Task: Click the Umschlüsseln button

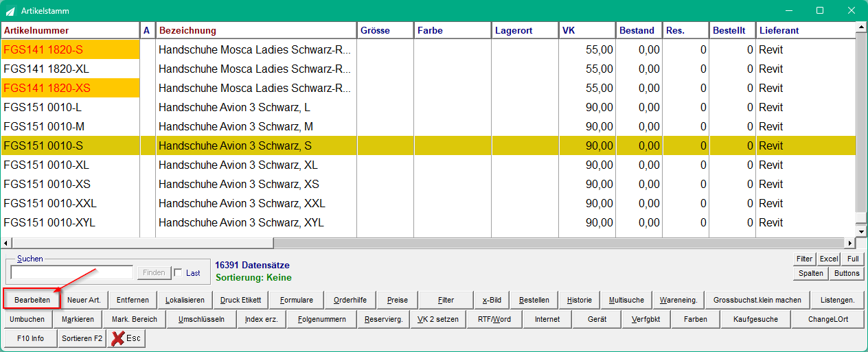Action: pos(201,319)
